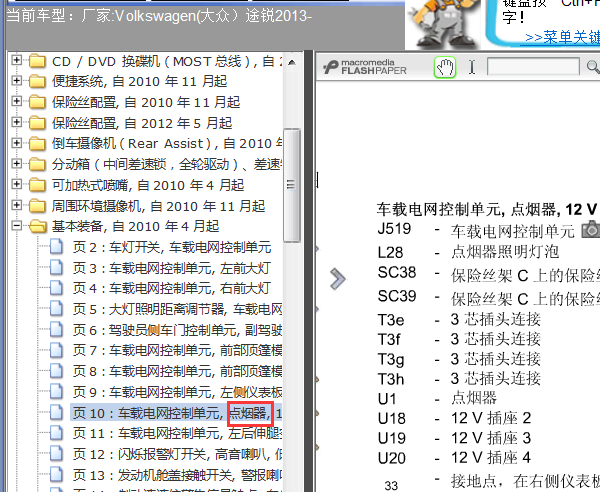Open 页 12 : 闪烁报警灯开关 page
Viewport: 600px width, 492px height.
click(x=177, y=454)
